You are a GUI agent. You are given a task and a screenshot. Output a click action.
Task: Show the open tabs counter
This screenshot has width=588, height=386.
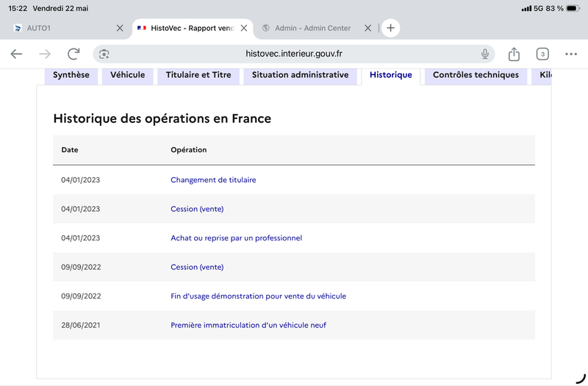click(x=542, y=54)
